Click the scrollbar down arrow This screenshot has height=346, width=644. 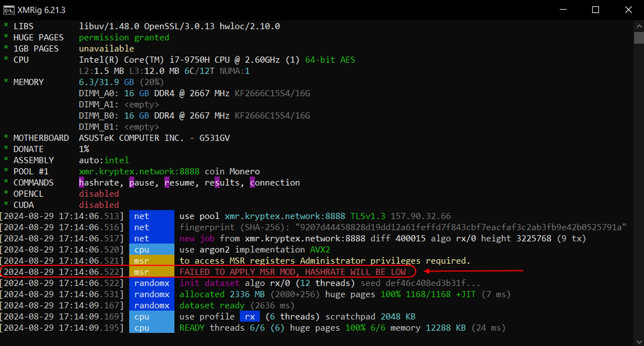(639, 341)
